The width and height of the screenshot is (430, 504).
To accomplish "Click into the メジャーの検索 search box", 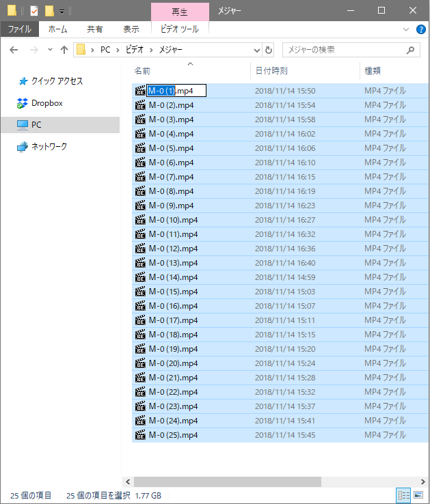I will pyautogui.click(x=342, y=50).
